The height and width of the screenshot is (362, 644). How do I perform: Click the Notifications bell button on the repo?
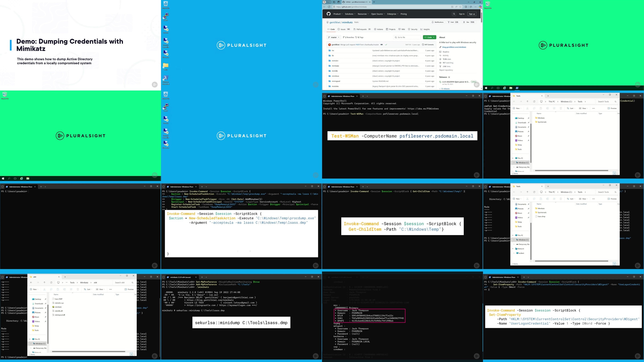click(x=438, y=22)
